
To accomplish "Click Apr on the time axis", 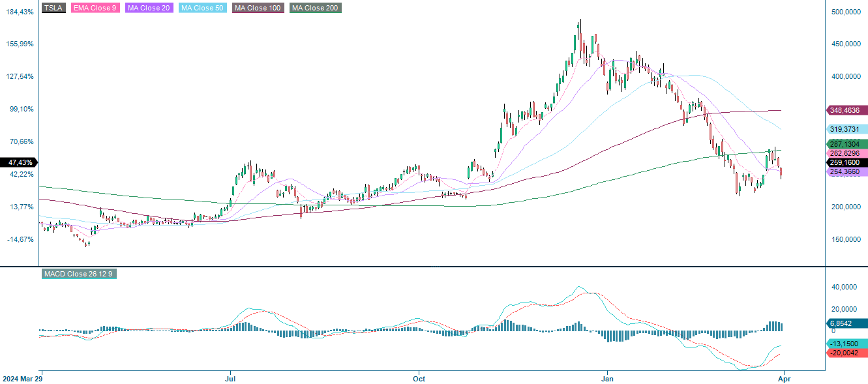I will coord(785,378).
